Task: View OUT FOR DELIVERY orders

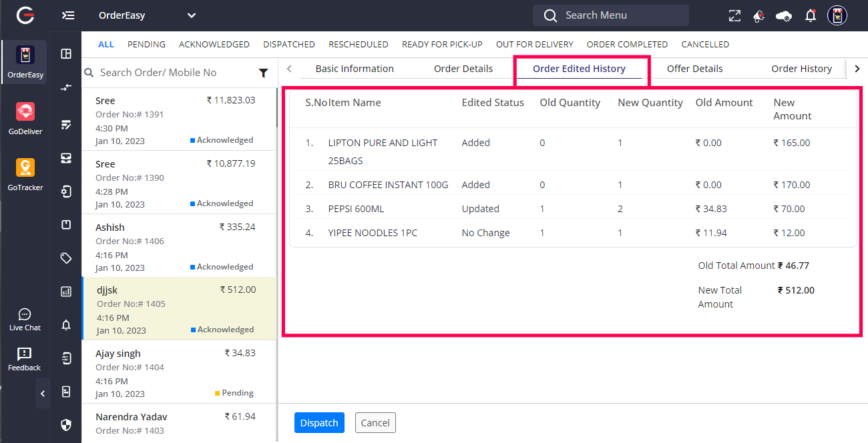Action: [x=535, y=45]
